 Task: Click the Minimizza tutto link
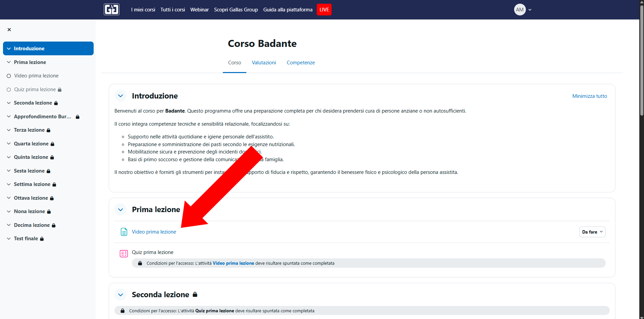click(x=589, y=96)
